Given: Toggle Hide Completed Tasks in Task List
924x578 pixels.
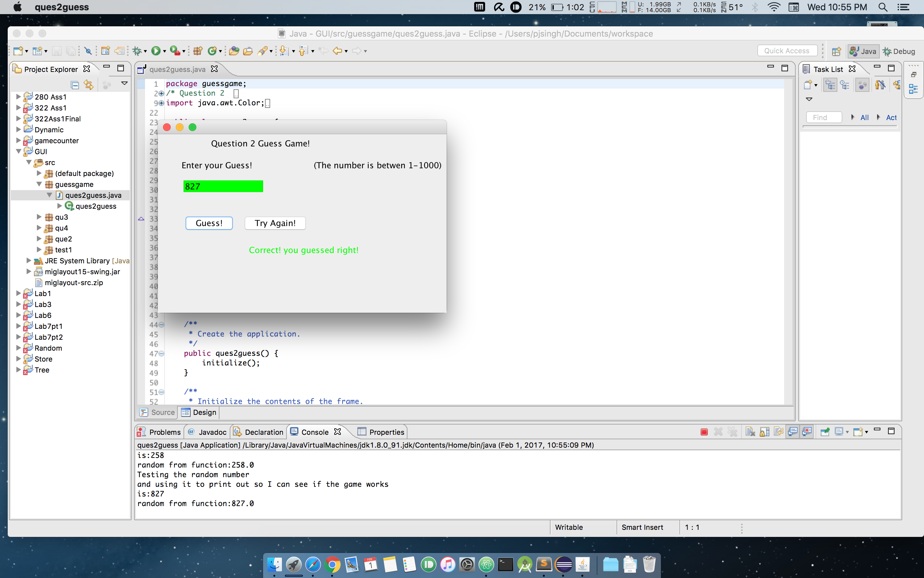Looking at the screenshot, I should 880,85.
